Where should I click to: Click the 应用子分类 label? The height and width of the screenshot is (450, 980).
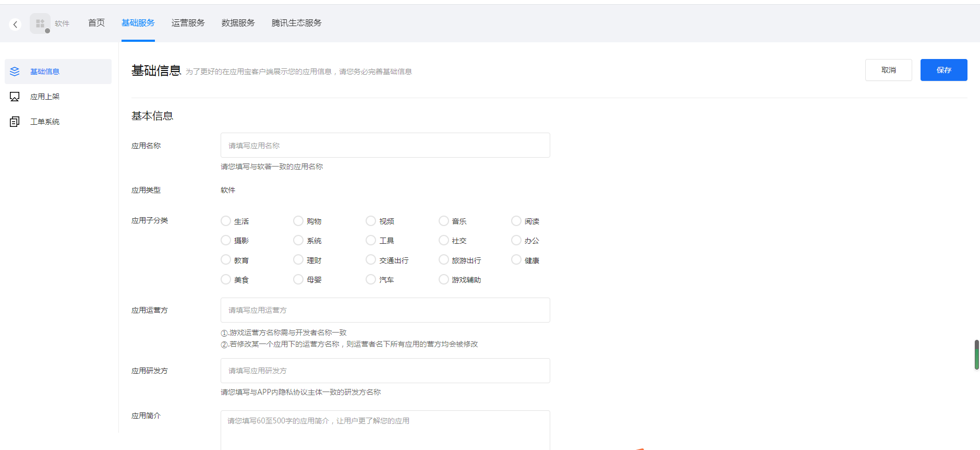click(x=150, y=220)
